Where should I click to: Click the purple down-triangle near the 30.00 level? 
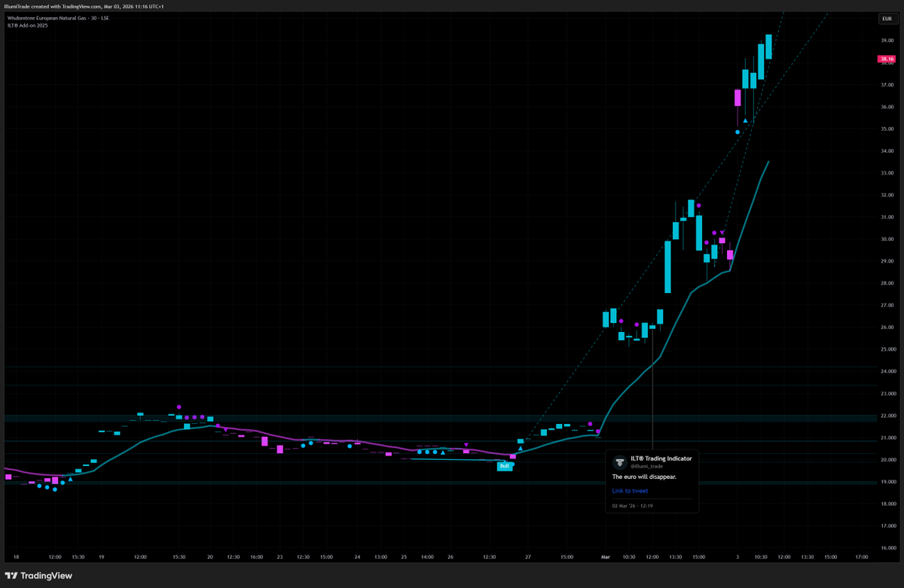722,232
